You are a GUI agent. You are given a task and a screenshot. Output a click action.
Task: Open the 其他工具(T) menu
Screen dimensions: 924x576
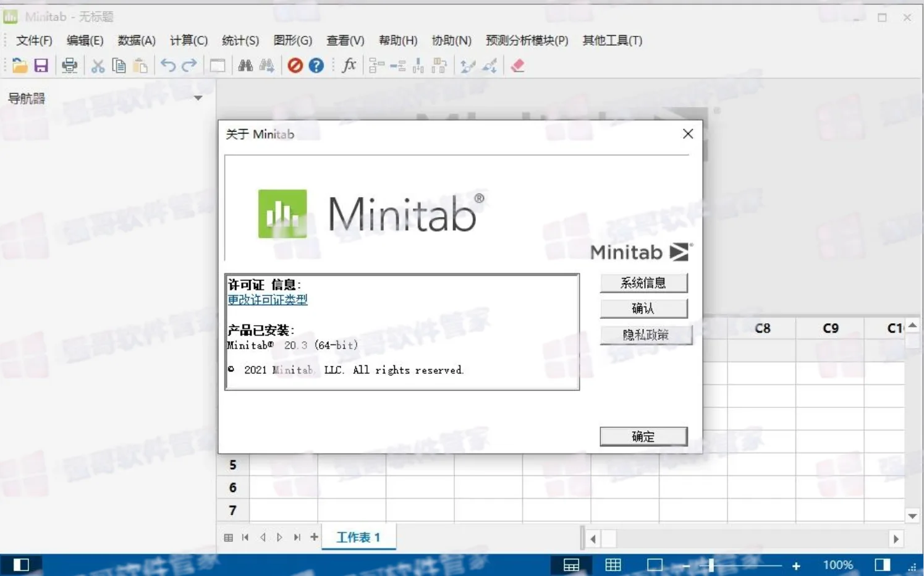coord(612,41)
